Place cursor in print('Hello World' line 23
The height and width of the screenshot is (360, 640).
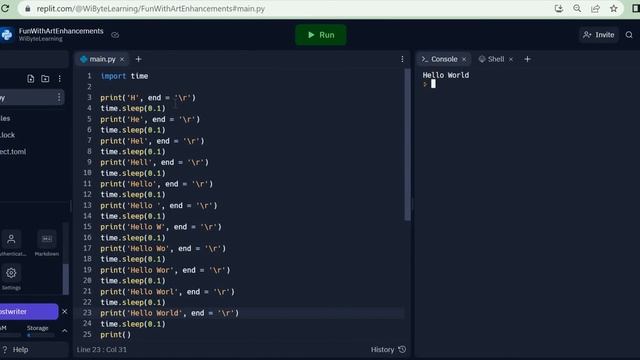[169, 313]
